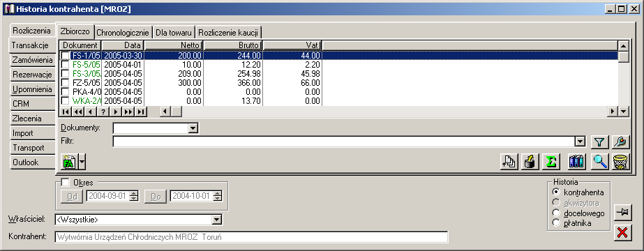The image size is (644, 251).
Task: Click the trash basket delete icon
Action: point(621,162)
